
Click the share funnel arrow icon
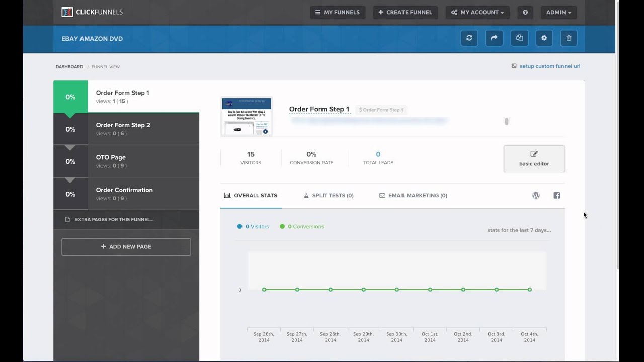pyautogui.click(x=494, y=38)
